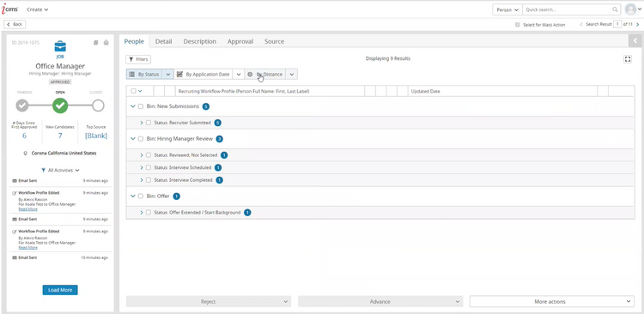Click the gray Pending status circle

[22, 106]
